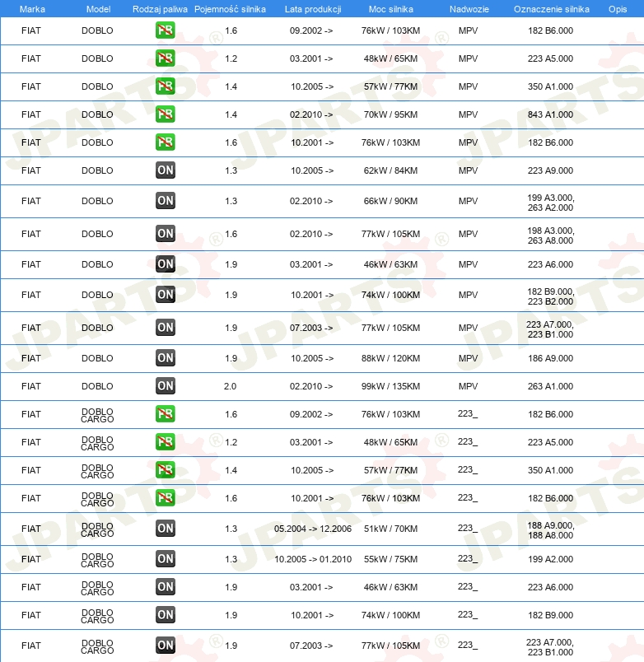
Task: Select engine code 263 A1.000
Action: click(x=551, y=386)
